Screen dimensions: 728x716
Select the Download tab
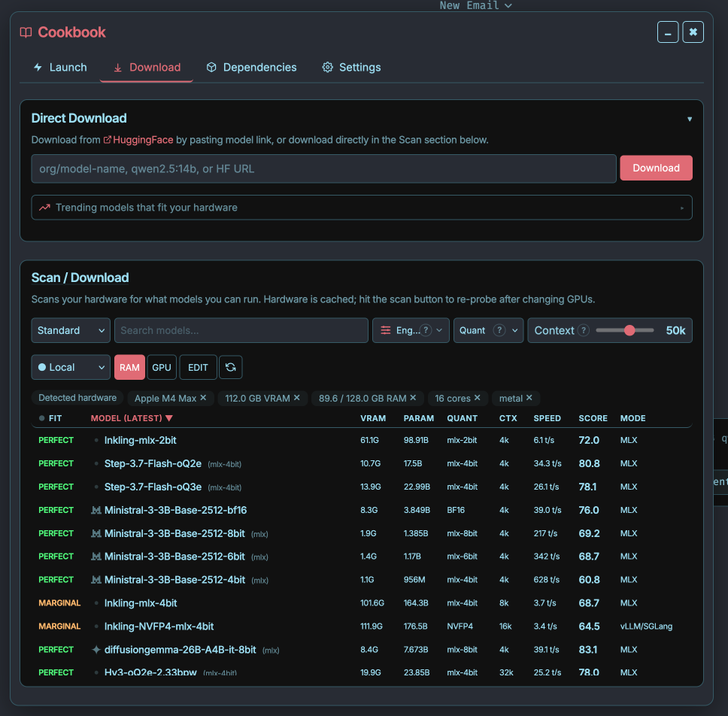point(147,68)
